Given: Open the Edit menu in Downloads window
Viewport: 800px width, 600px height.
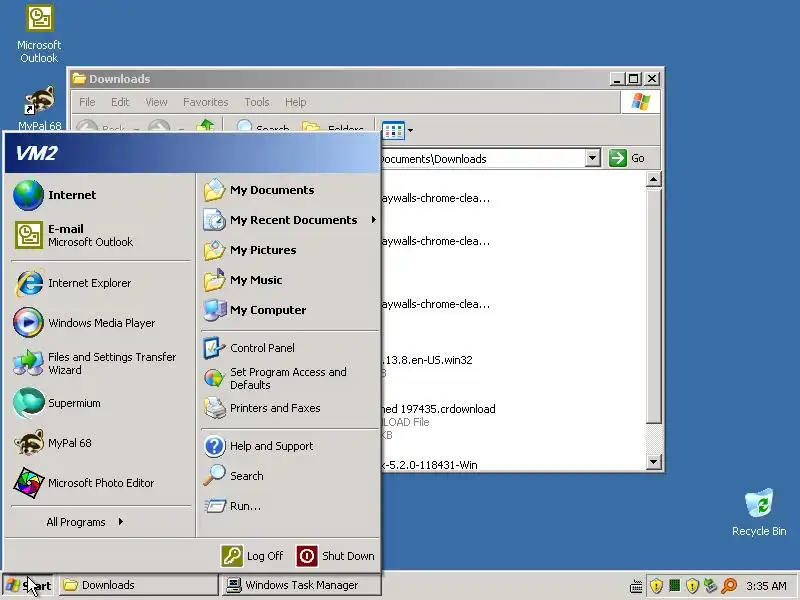Looking at the screenshot, I should pos(120,102).
